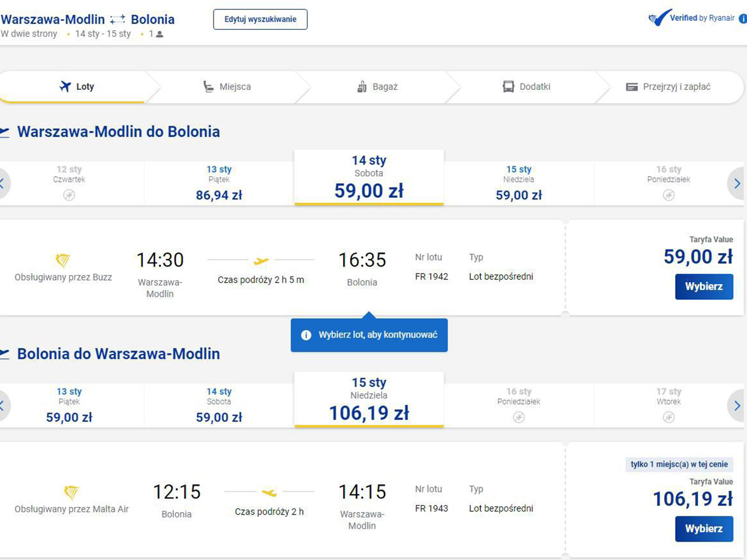Show earlier return dates with left arrow
The width and height of the screenshot is (747, 560).
tap(2, 406)
